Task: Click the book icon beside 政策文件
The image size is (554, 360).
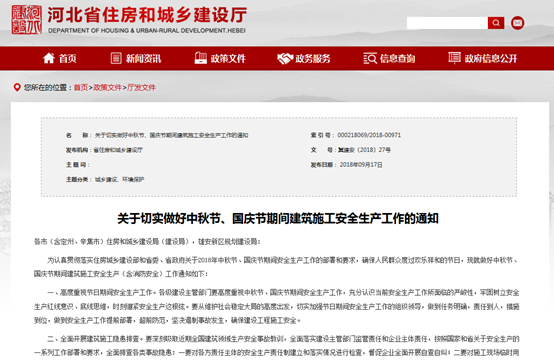Action: click(x=201, y=58)
